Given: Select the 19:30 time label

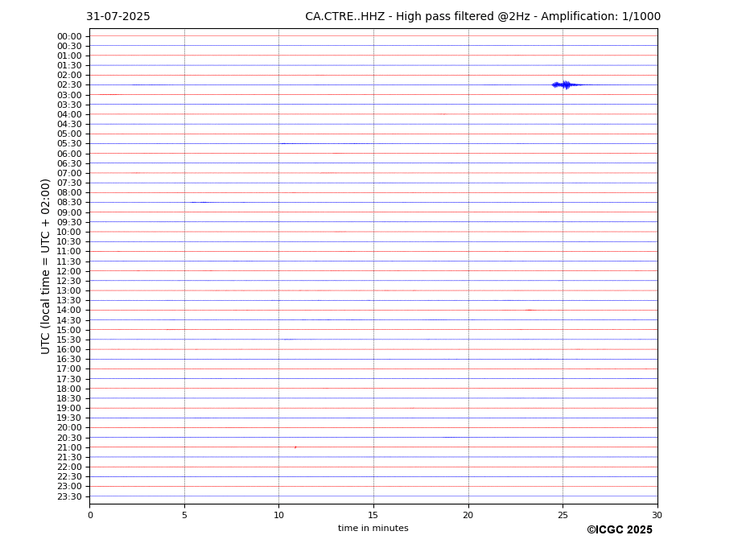Looking at the screenshot, I should [69, 418].
